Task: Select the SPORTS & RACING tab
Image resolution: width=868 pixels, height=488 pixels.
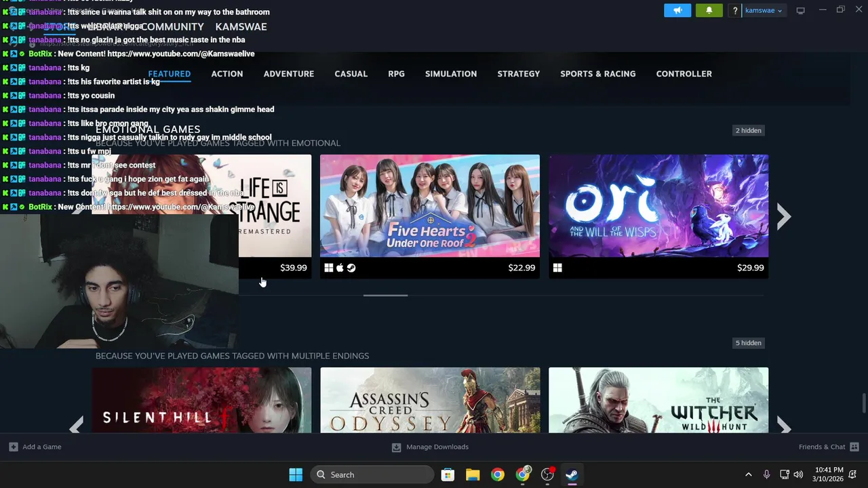Action: (598, 74)
